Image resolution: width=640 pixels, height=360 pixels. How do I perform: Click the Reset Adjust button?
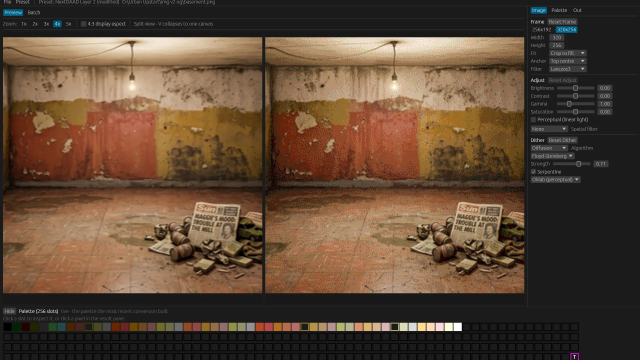(562, 80)
